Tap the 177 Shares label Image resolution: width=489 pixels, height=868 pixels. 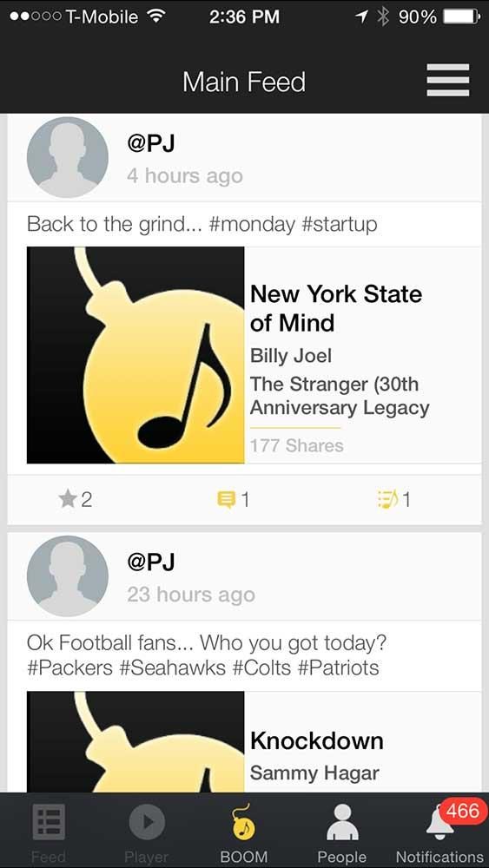pos(297,445)
